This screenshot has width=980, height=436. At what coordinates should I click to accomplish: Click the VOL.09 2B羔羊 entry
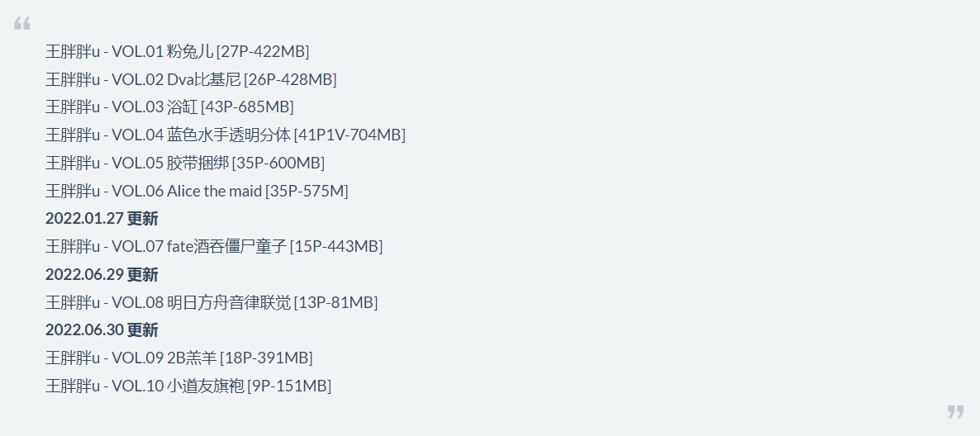point(179,358)
